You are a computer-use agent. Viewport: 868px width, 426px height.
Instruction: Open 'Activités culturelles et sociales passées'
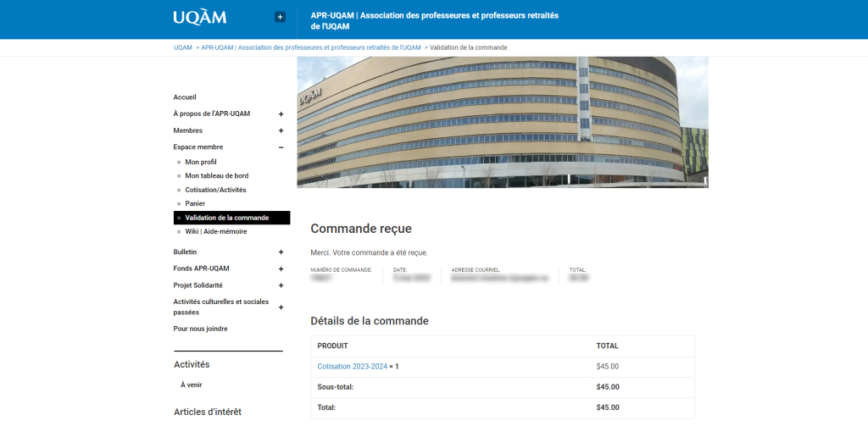tap(221, 307)
